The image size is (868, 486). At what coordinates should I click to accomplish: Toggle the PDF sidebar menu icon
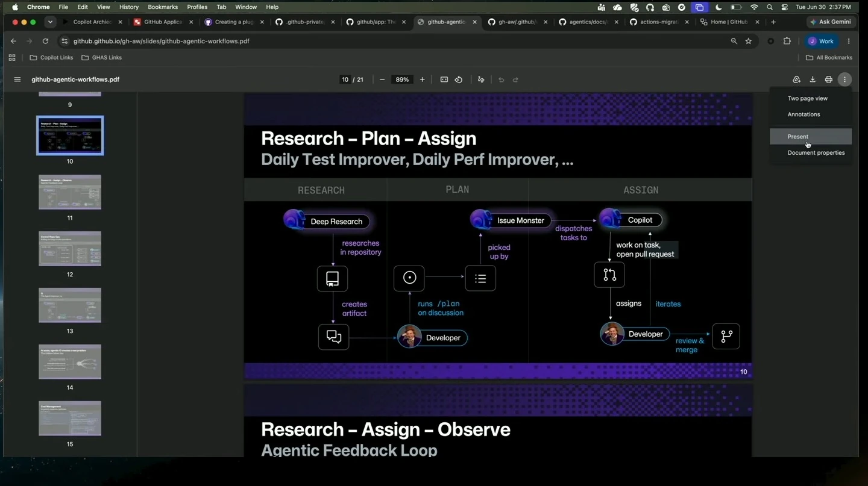coord(17,79)
